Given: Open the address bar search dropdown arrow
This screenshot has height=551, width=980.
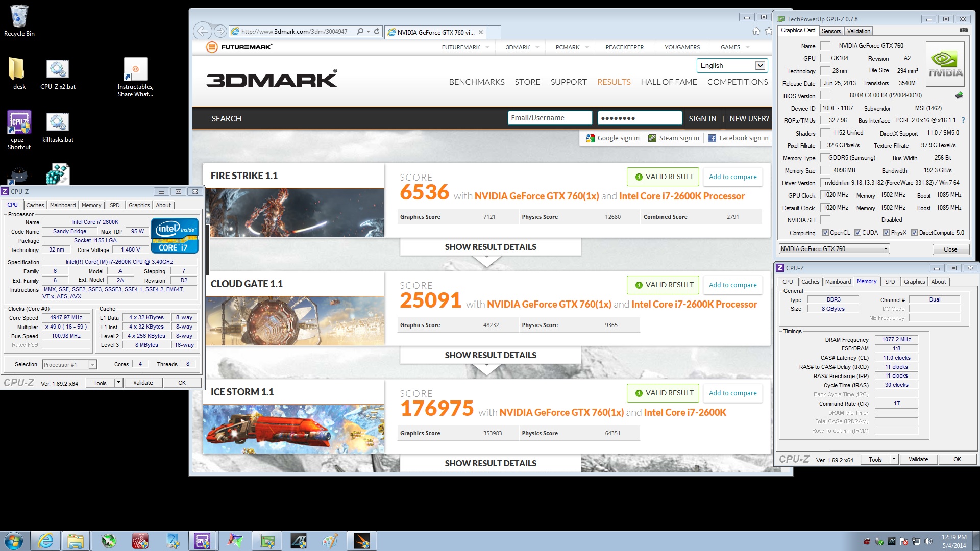Looking at the screenshot, I should click(368, 32).
